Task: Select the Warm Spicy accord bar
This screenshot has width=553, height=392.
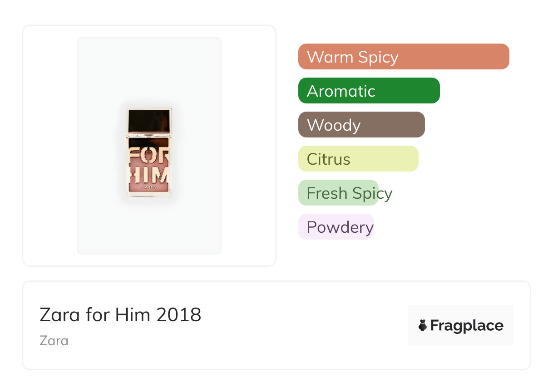Action: click(x=403, y=57)
